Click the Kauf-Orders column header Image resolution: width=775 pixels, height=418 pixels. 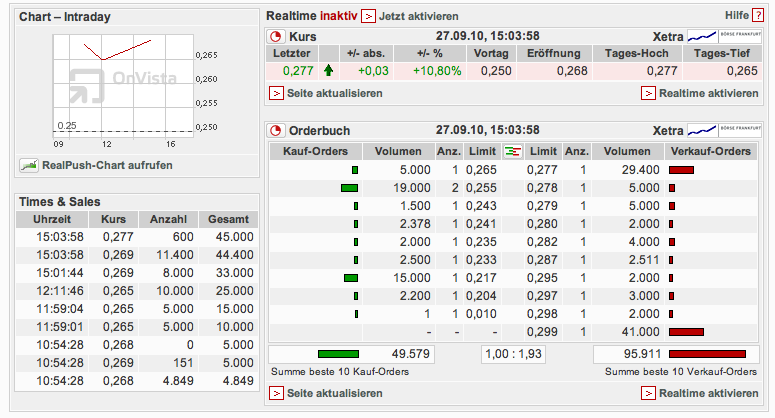coord(315,151)
